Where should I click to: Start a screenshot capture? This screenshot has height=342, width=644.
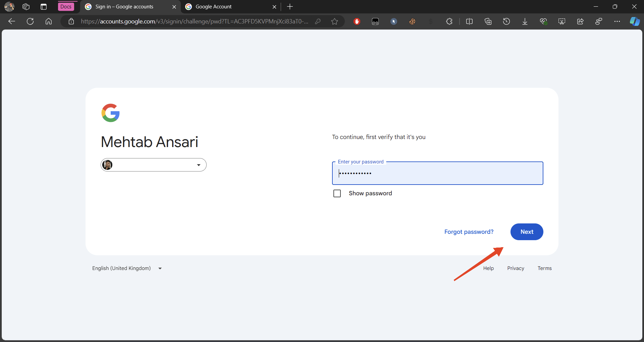coord(562,21)
